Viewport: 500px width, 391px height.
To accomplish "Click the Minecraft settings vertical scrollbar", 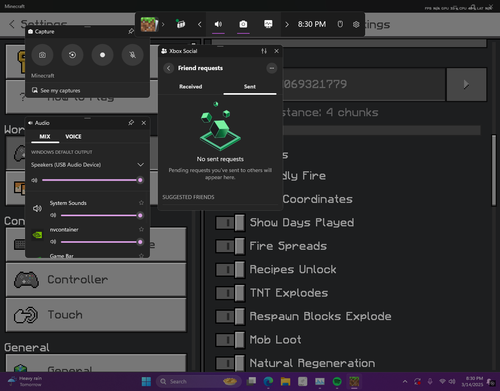I will coord(494,170).
